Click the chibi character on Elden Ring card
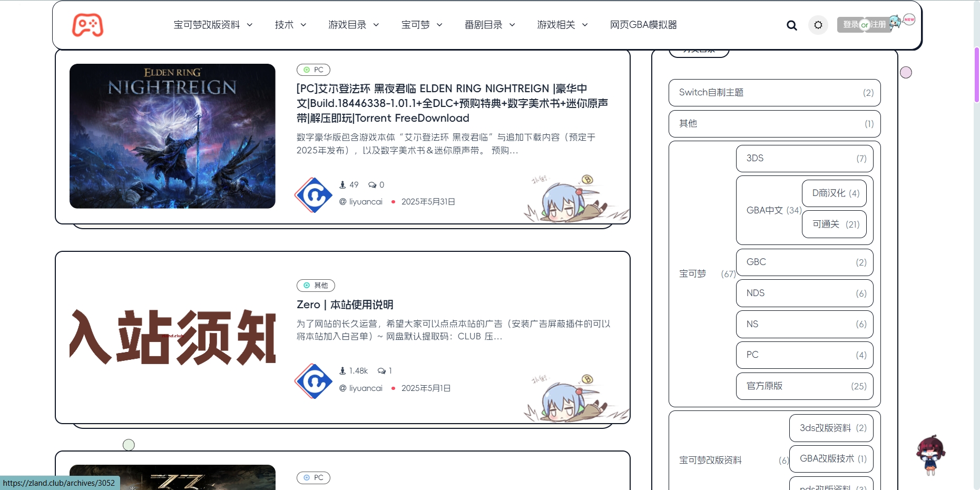Image resolution: width=980 pixels, height=490 pixels. click(575, 199)
